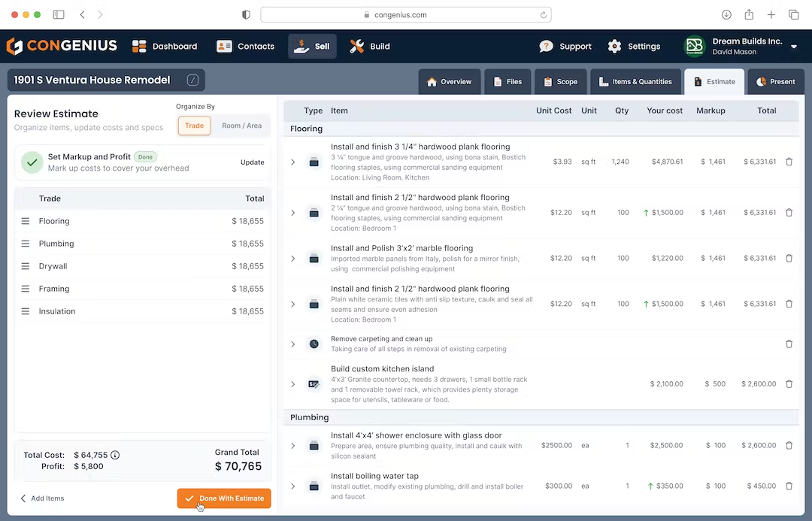Open the Dashboard section
This screenshot has height=521, width=812.
click(x=165, y=46)
